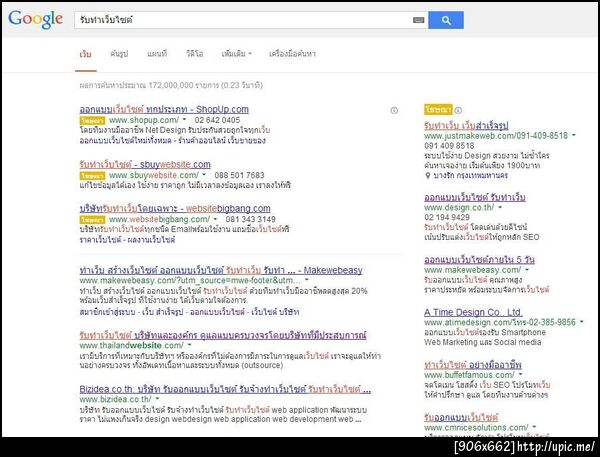
Task: Open the Makewebeasy organic result title
Action: [221, 270]
